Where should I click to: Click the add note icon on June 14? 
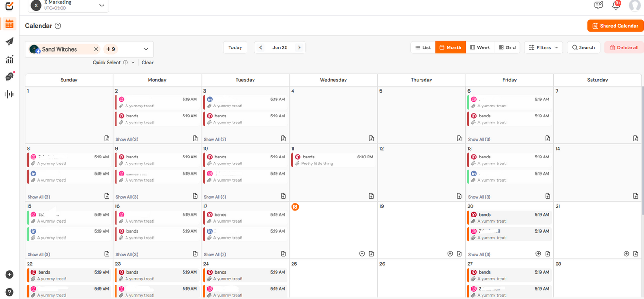point(635,196)
